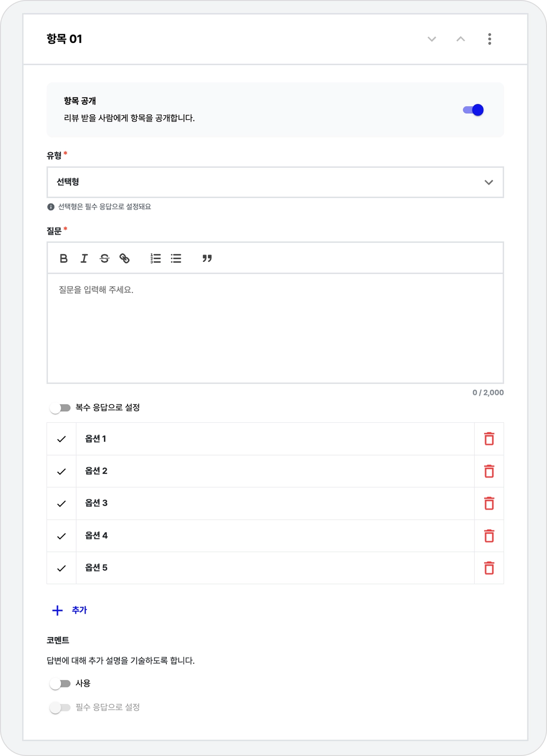
Task: Move 항목 01 up with chevron
Action: [461, 39]
